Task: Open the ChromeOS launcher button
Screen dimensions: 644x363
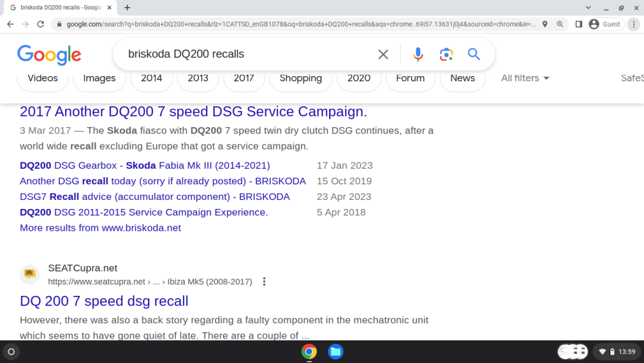Action: point(11,351)
